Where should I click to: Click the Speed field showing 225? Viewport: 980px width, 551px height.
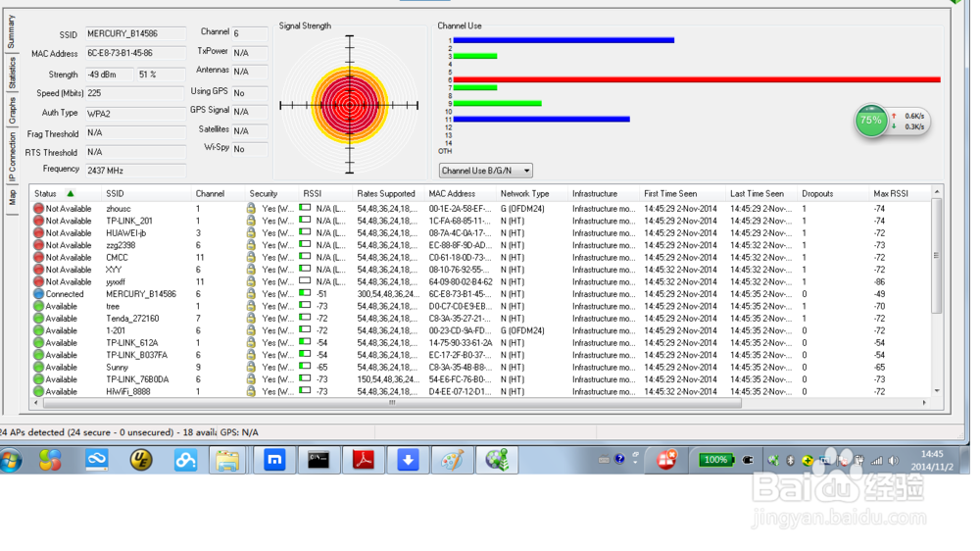click(x=135, y=93)
